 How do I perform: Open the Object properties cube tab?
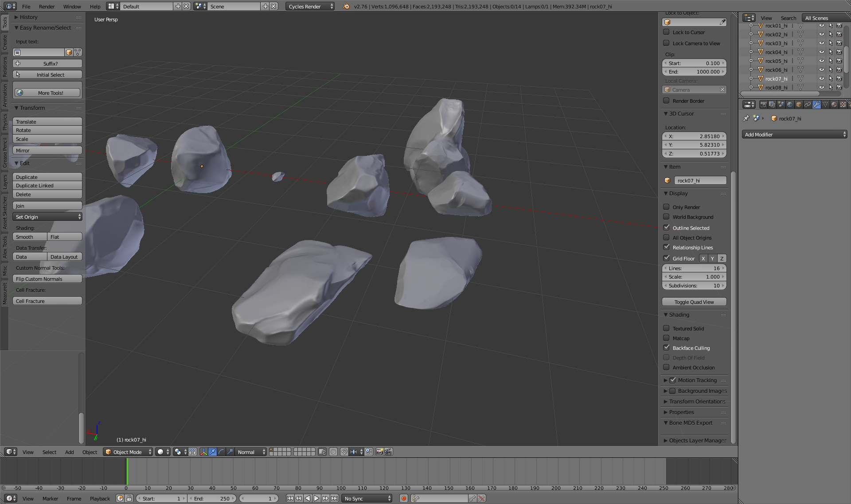click(x=799, y=105)
